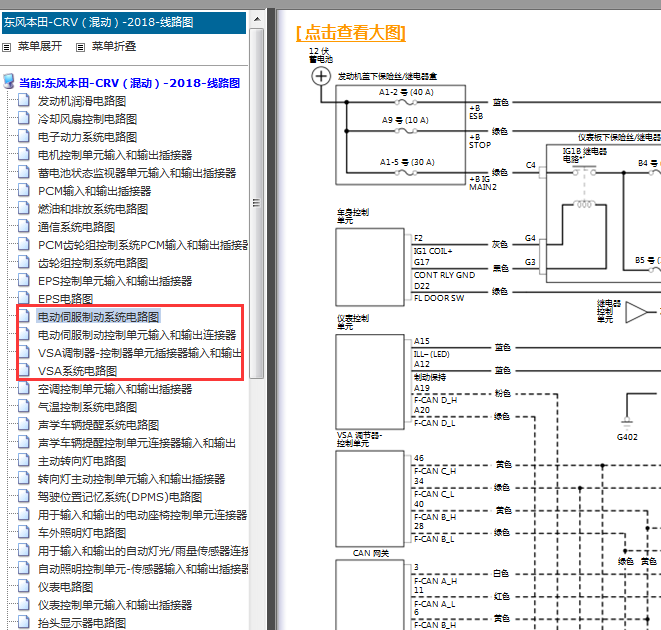Open 声学车辆提醒系统电路图
The image size is (661, 630).
[x=98, y=425]
